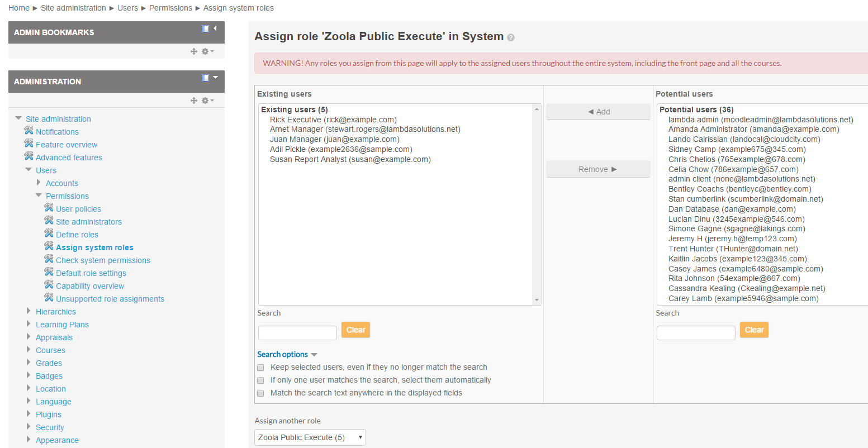Viewport: 868px width, 448px height.
Task: Go to Site administration in the breadcrumb
Action: [x=73, y=8]
